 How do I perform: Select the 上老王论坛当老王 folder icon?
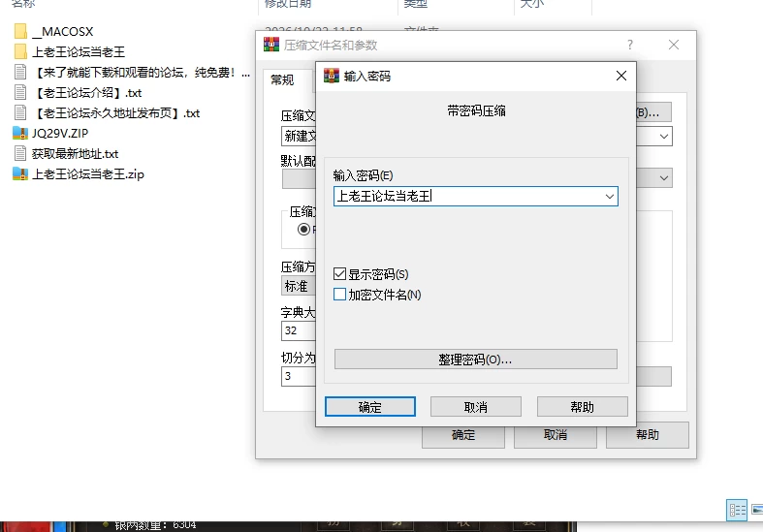(x=20, y=51)
